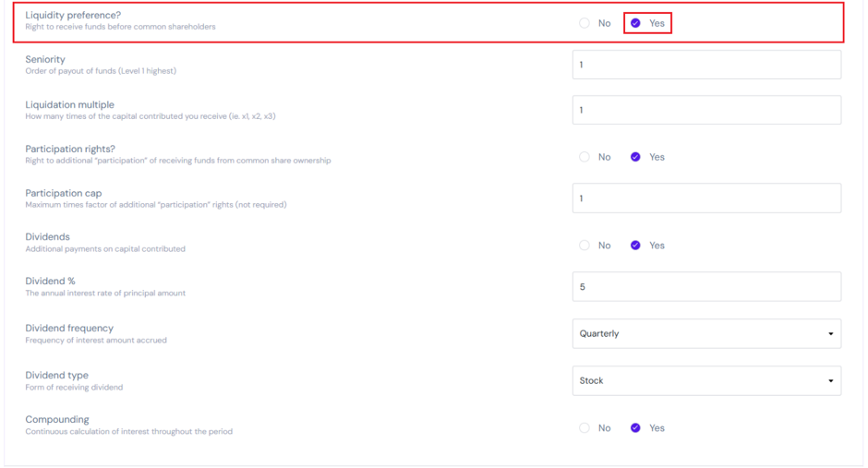This screenshot has width=868, height=468.
Task: Click the Dividend frequency label
Action: point(69,329)
